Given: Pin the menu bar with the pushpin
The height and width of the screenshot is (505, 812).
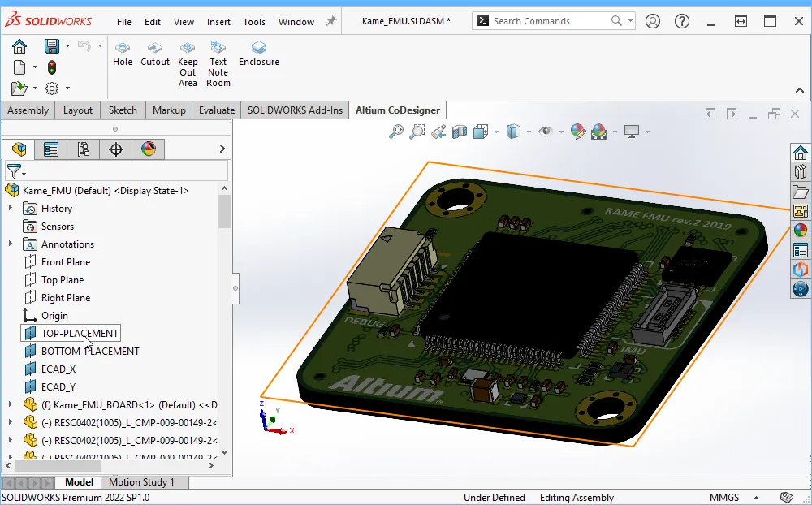Looking at the screenshot, I should (331, 21).
